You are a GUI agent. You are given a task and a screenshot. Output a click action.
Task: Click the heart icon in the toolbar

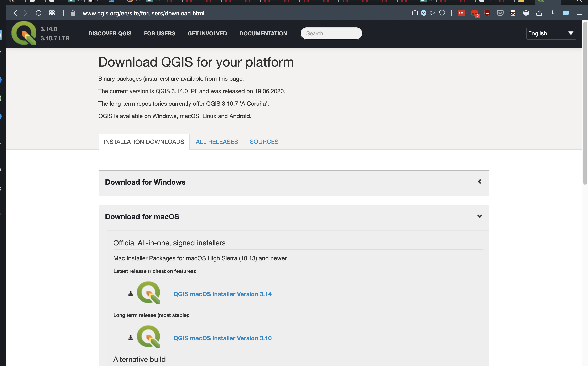point(442,13)
